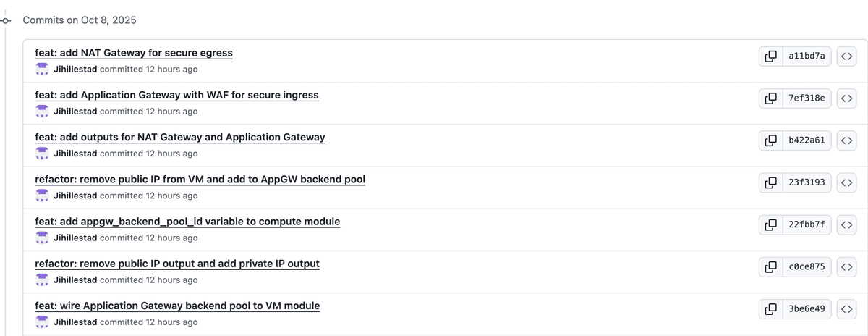The width and height of the screenshot is (868, 336).
Task: Copy full SHA for commit a11bd7a
Action: [x=771, y=56]
